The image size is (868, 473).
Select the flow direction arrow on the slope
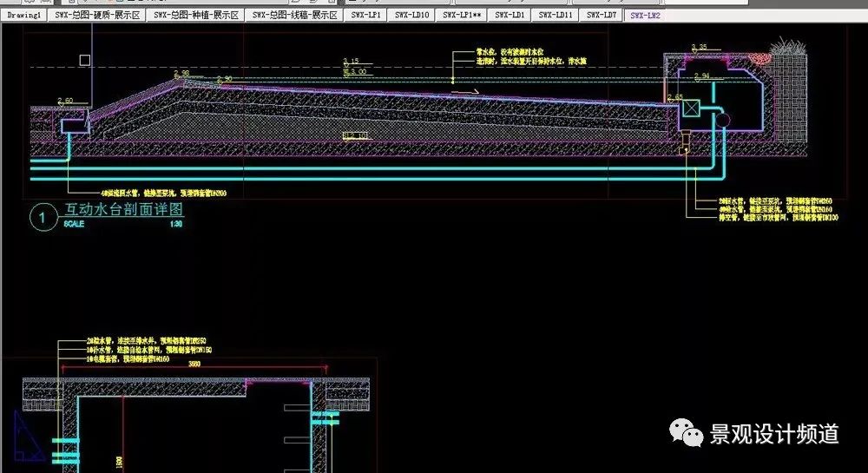coord(469,90)
